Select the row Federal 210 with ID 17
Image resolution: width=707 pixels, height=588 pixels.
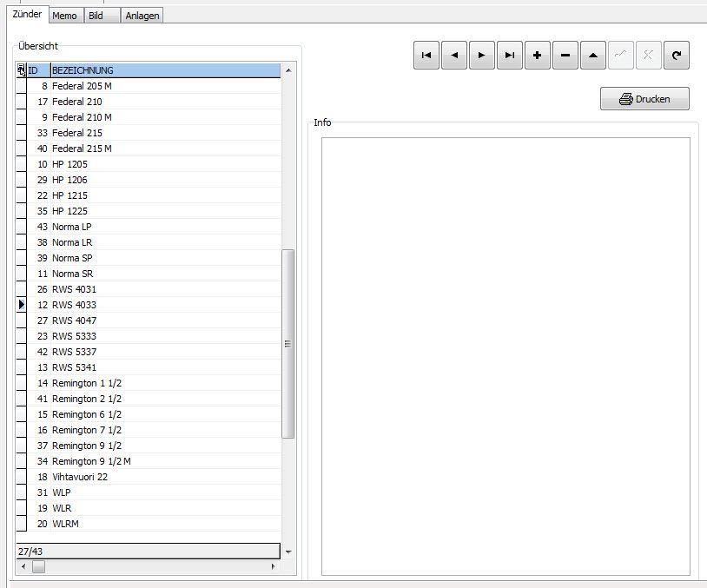(149, 102)
